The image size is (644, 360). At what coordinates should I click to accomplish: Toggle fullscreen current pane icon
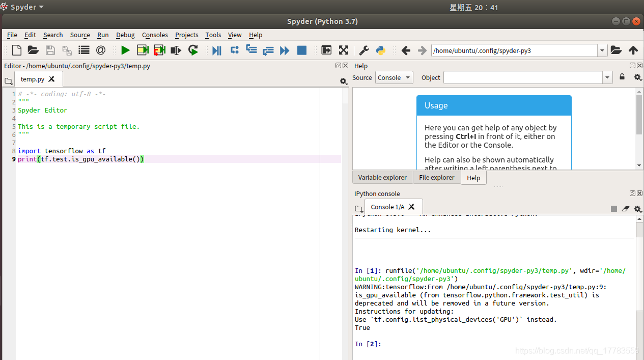click(344, 50)
